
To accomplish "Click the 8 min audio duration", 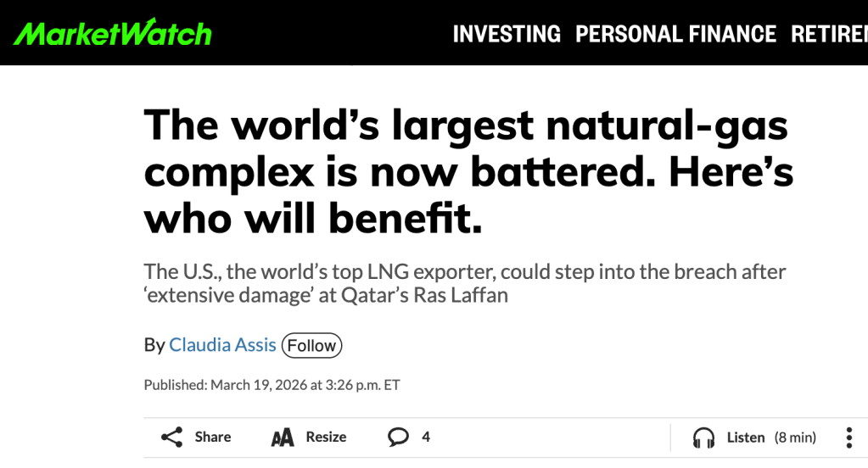I will 795,437.
